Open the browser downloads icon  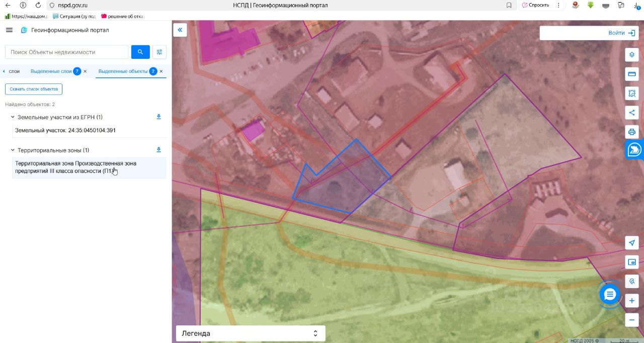click(636, 5)
